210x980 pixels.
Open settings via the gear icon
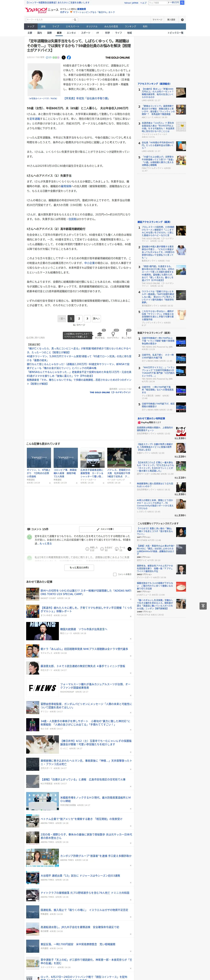pos(182,20)
